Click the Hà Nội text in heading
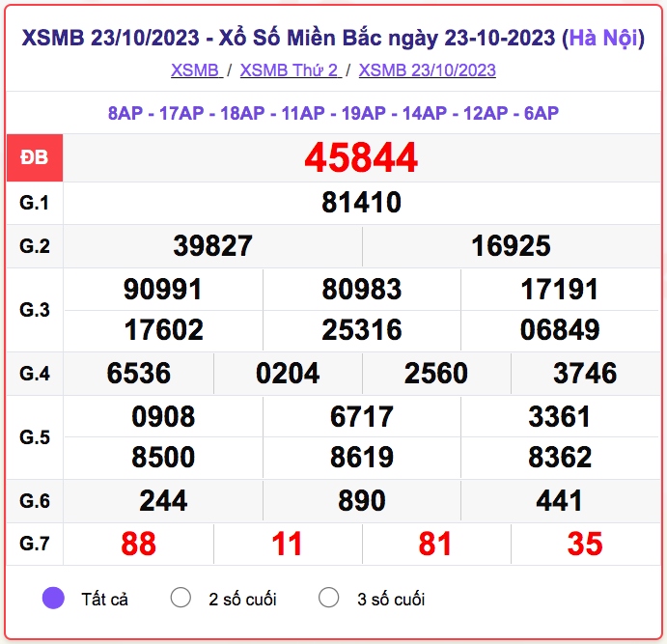Screen dimensions: 667x644 (x=603, y=38)
